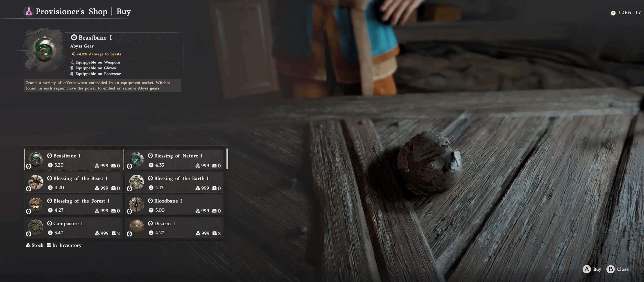Click the Equippable on Footwear text
Image resolution: width=644 pixels, height=282 pixels.
(98, 74)
